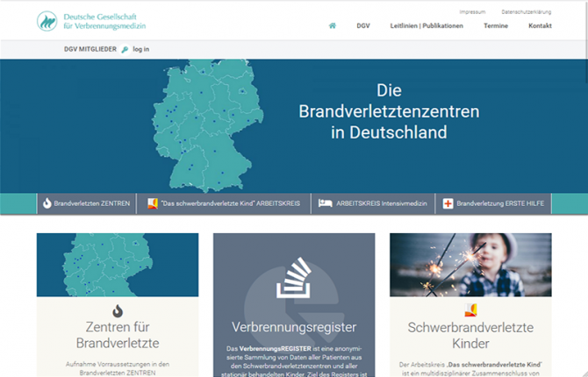Click the flame icon on Brandverletzten ZENTREN
The height and width of the screenshot is (377, 588).
[47, 203]
